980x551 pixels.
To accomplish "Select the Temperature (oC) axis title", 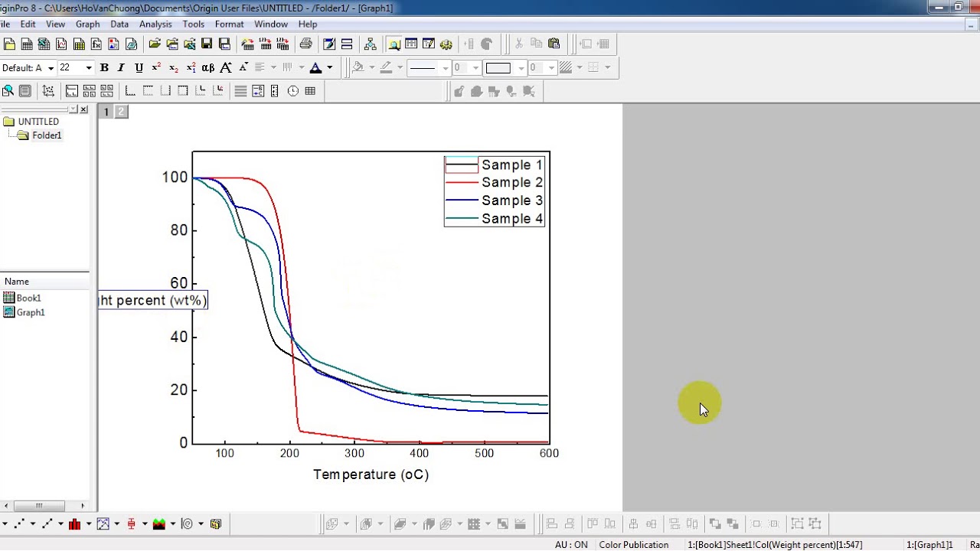I will coord(371,474).
